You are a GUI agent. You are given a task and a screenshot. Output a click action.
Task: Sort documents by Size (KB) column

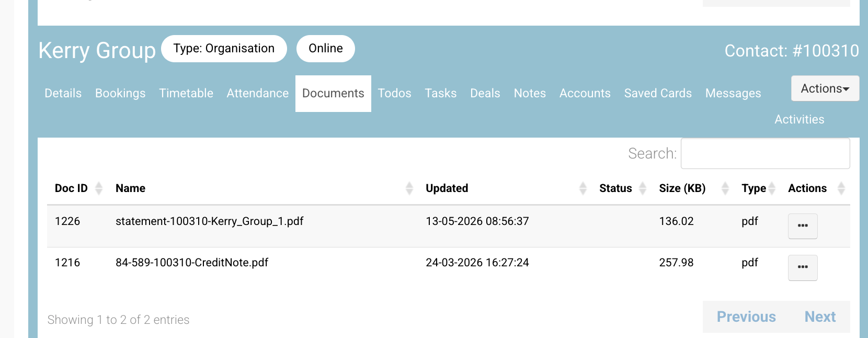coord(693,188)
